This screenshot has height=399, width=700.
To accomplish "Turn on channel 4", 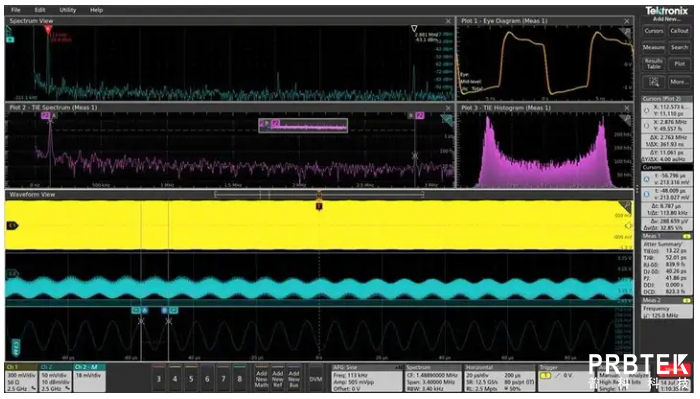I will [x=175, y=378].
